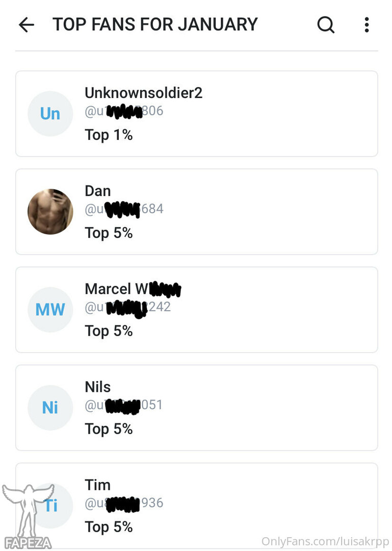
Task: Click Tim's 'Top 5%' label
Action: (x=109, y=527)
